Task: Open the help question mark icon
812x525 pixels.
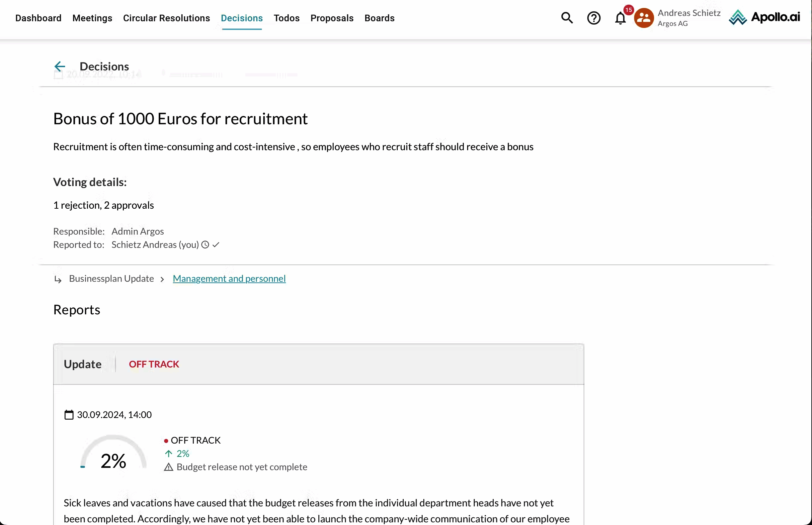Action: coord(594,18)
